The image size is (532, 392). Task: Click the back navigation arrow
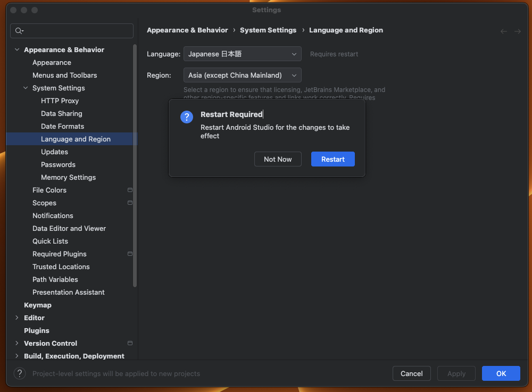tap(504, 31)
